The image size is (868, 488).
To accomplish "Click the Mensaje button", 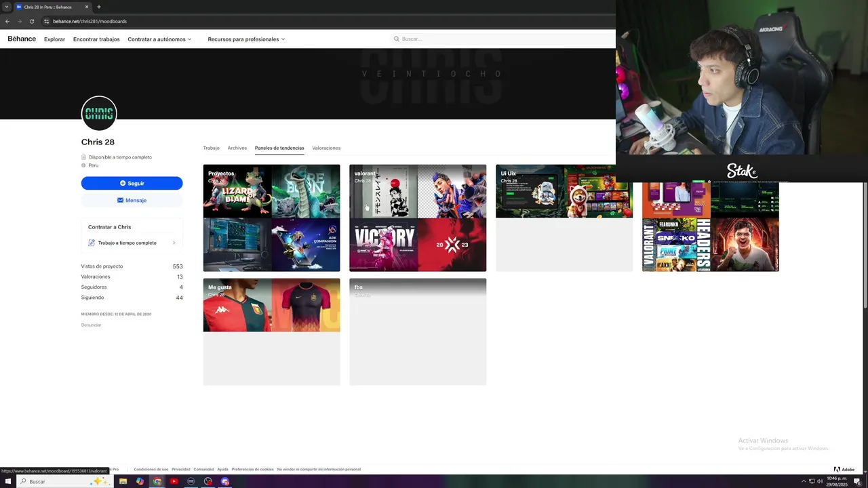I will click(132, 200).
